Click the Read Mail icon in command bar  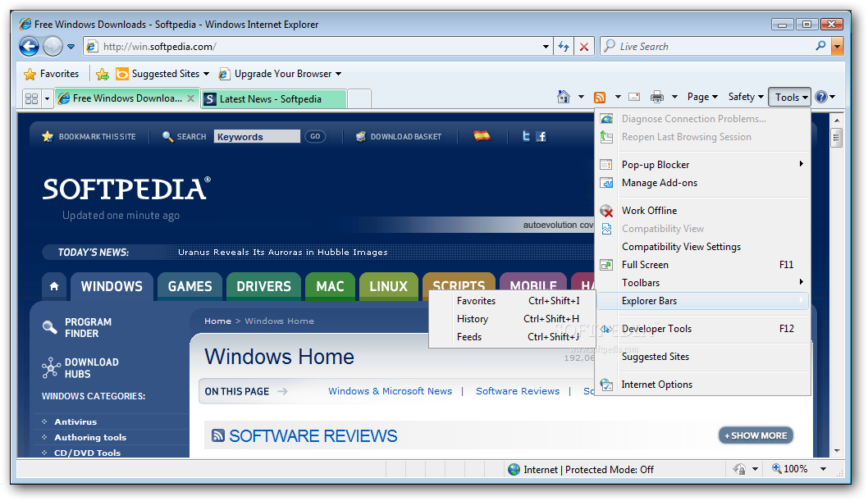[x=634, y=97]
